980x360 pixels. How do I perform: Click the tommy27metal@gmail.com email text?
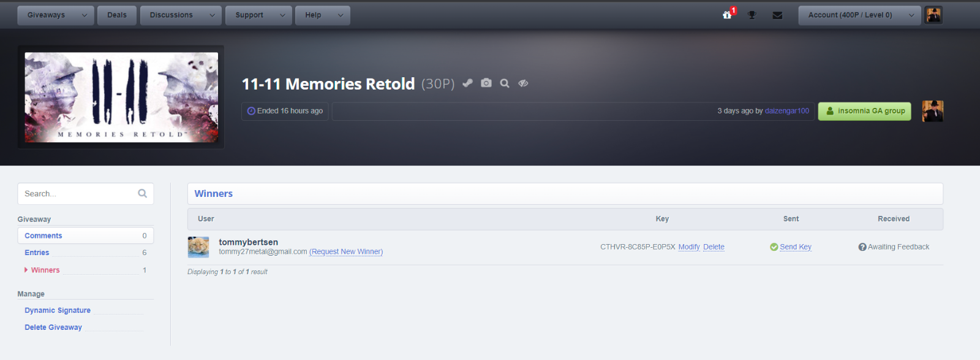263,251
